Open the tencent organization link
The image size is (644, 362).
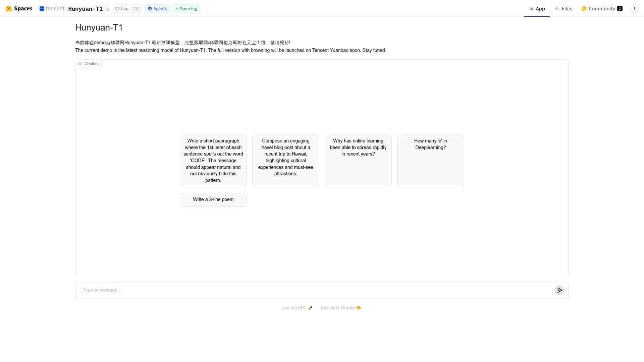click(x=55, y=9)
